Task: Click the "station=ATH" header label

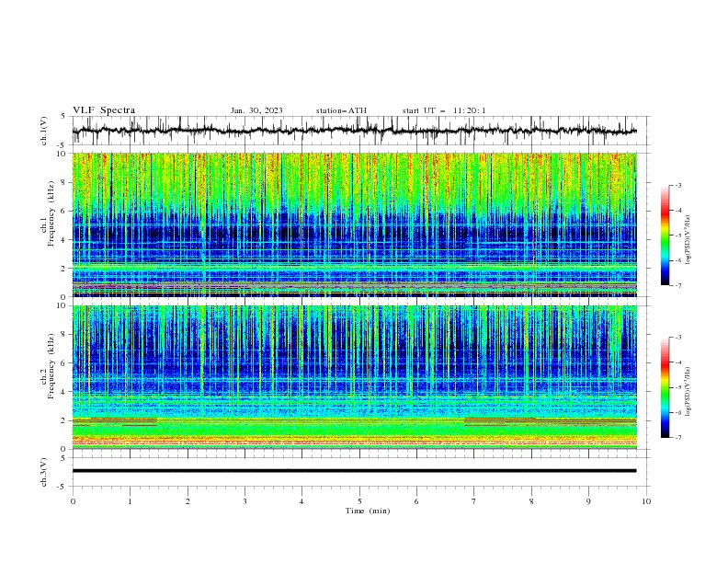Action: point(341,110)
